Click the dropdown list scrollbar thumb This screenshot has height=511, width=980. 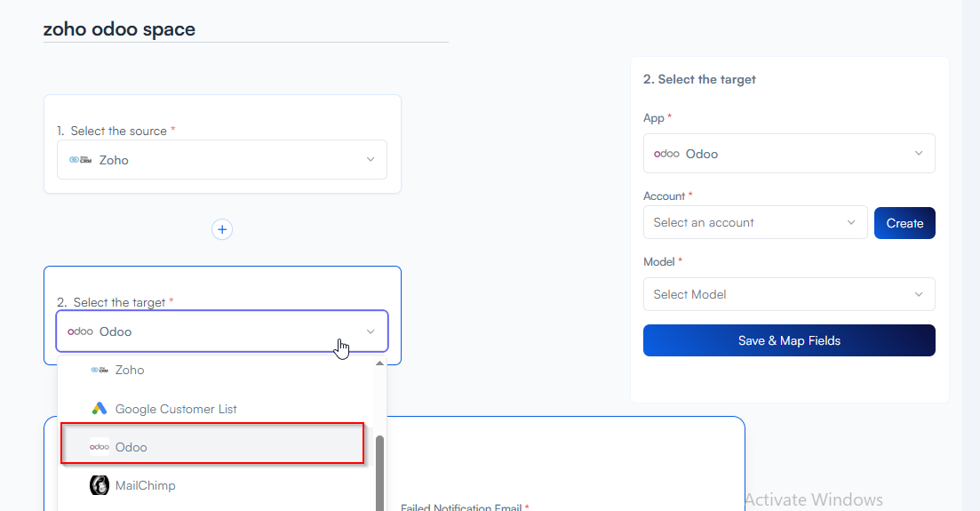tap(380, 471)
